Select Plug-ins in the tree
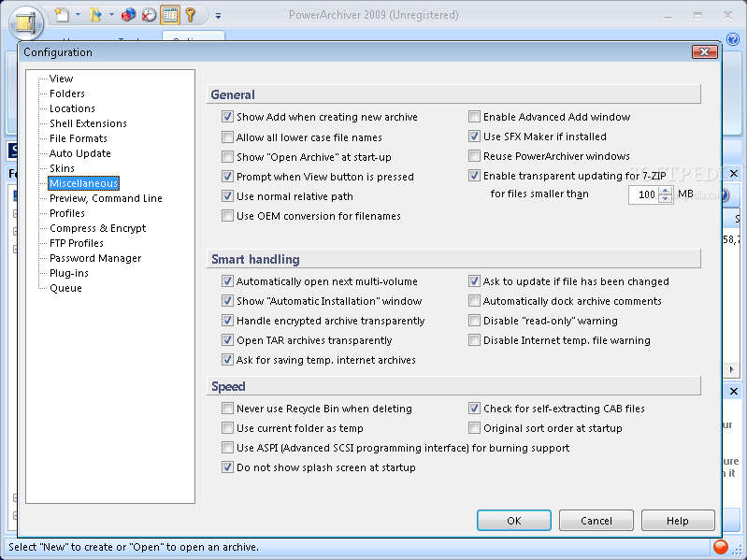 (x=69, y=273)
